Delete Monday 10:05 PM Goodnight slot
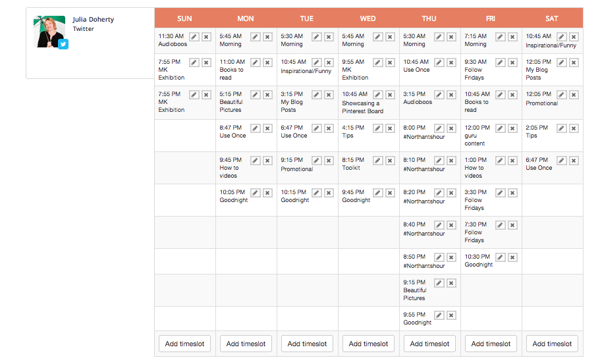 267,193
